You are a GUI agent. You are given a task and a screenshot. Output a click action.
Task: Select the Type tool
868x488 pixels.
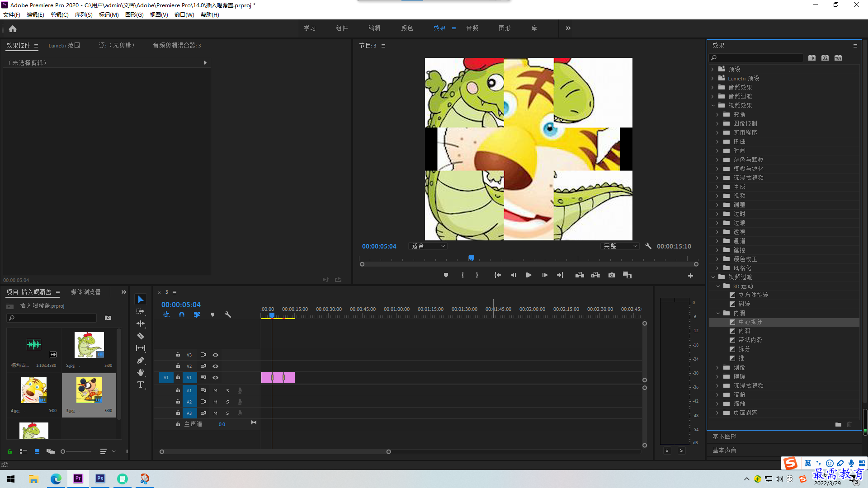(x=141, y=385)
